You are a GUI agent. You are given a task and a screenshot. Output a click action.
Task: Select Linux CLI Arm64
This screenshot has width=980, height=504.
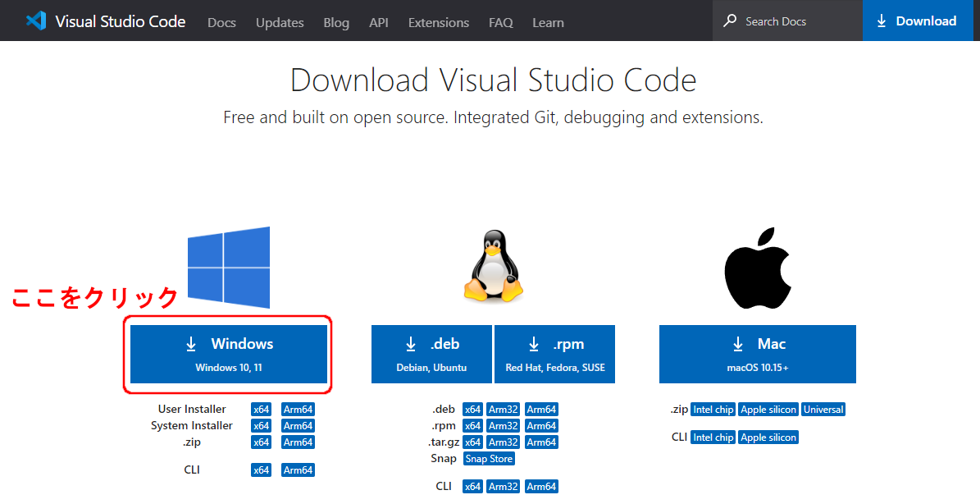[541, 487]
